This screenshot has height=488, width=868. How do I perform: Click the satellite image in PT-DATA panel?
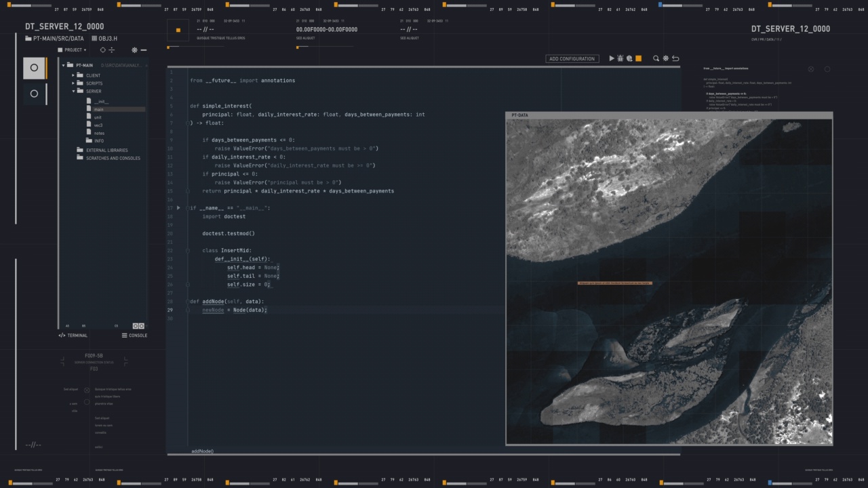coord(669,282)
